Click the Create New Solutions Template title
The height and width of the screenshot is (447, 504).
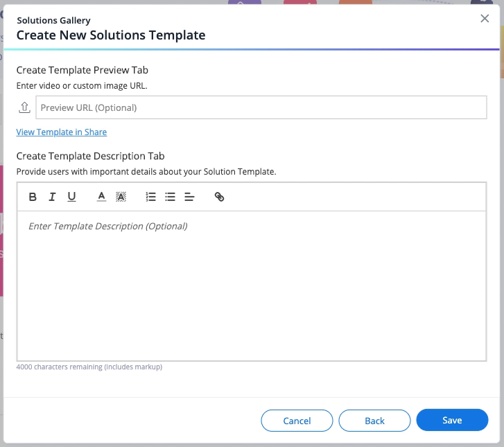(x=111, y=35)
